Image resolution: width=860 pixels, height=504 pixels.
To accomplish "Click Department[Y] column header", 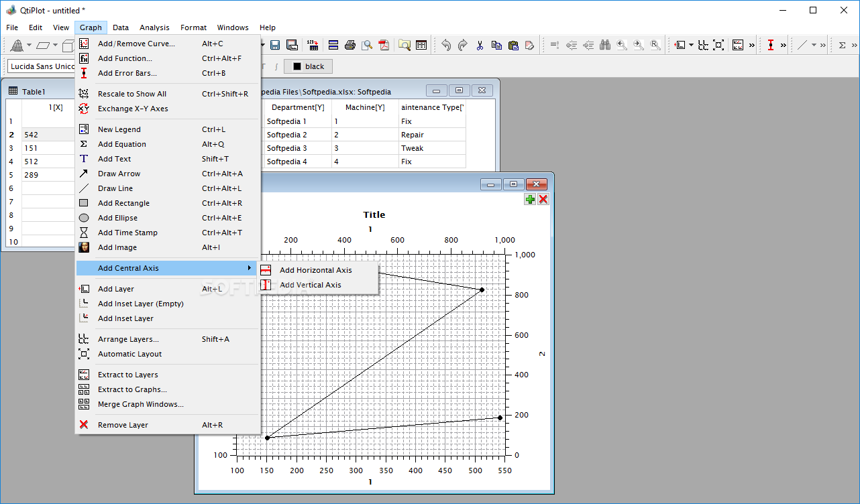I will coord(298,107).
